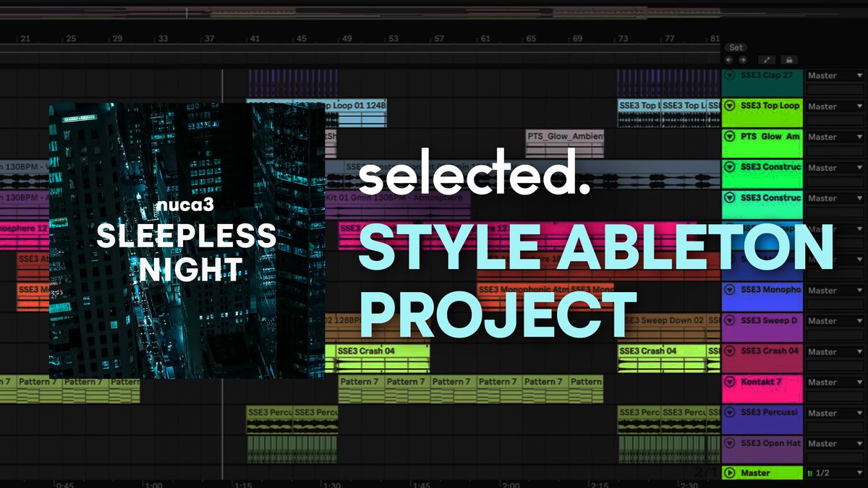
Task: Unfold the SSE3 Clap 27 track
Action: tap(729, 75)
